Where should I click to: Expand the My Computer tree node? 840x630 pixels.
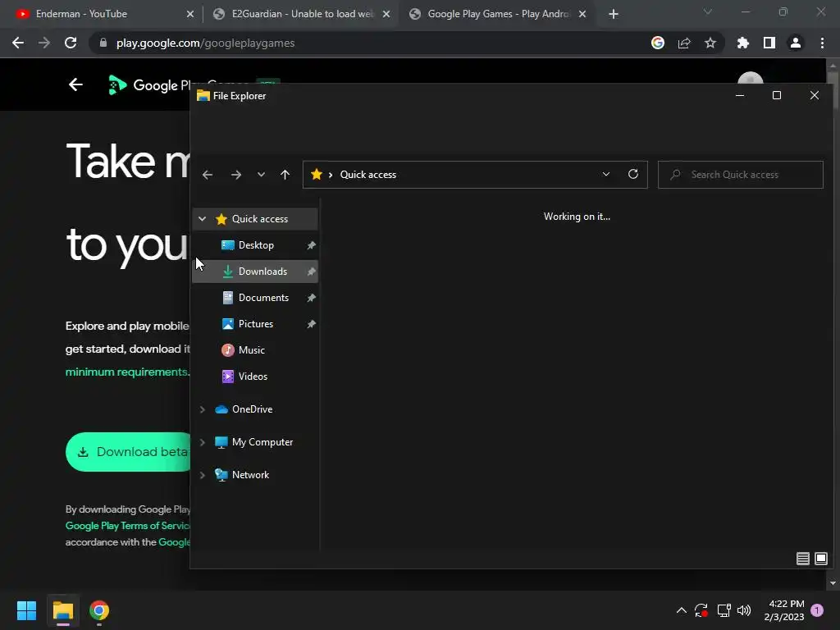[202, 442]
